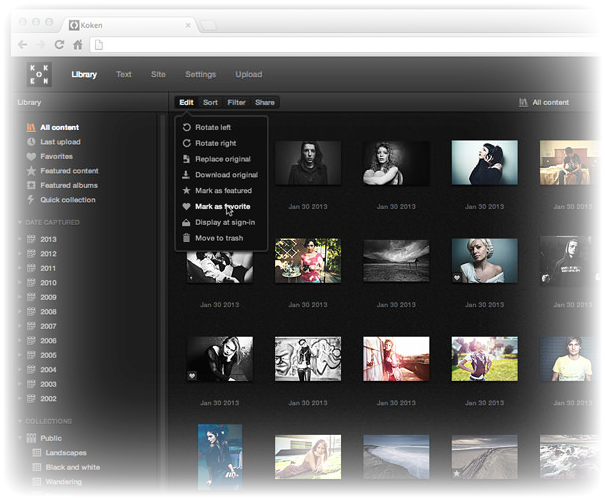Open the Edit toolbar menu
The height and width of the screenshot is (500, 605).
(186, 102)
